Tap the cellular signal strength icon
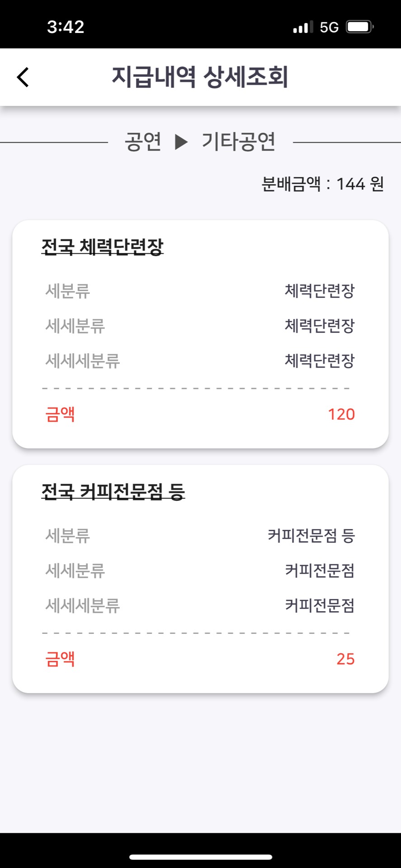Viewport: 401px width, 868px height. click(303, 27)
